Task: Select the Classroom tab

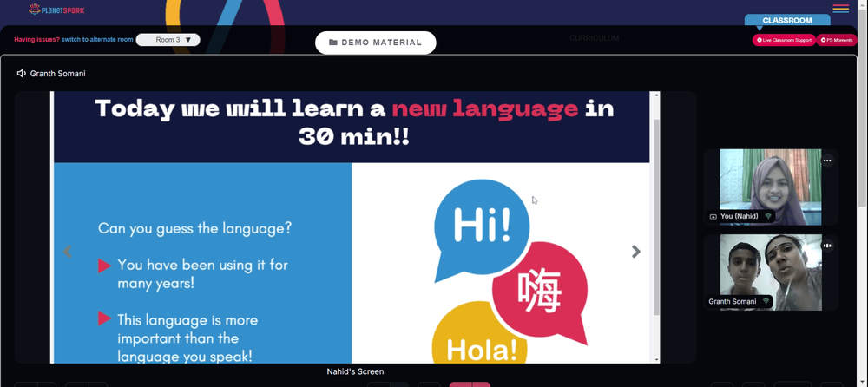Action: point(787,21)
